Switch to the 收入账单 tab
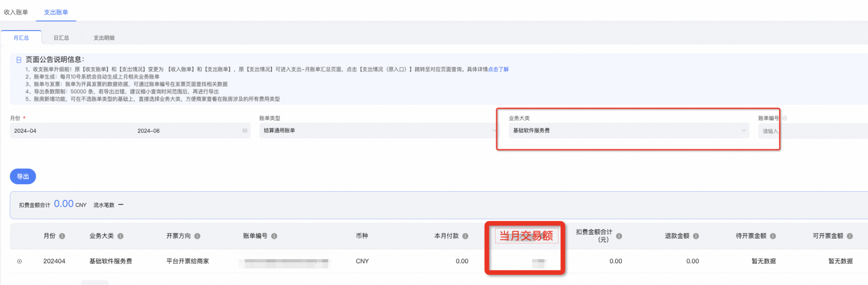Image resolution: width=868 pixels, height=285 pixels. (x=16, y=12)
